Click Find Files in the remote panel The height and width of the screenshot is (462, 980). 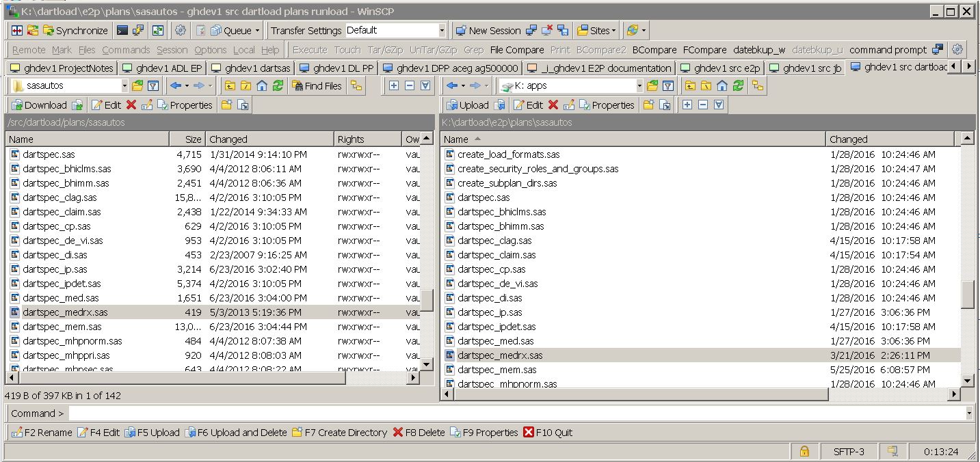point(317,86)
